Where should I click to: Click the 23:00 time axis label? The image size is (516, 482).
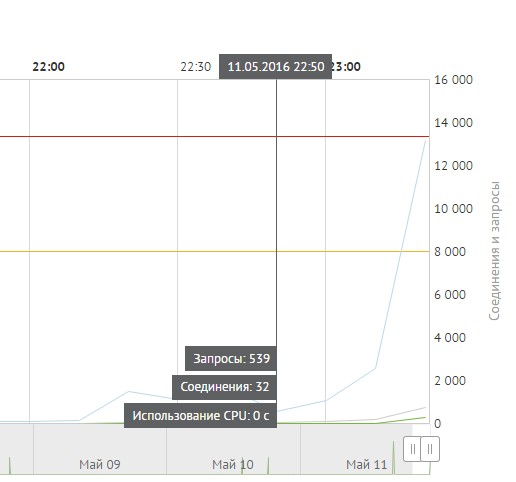coord(346,67)
